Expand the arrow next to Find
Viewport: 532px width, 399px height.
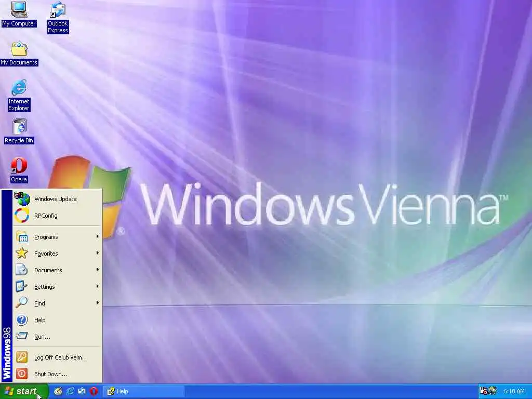point(97,303)
